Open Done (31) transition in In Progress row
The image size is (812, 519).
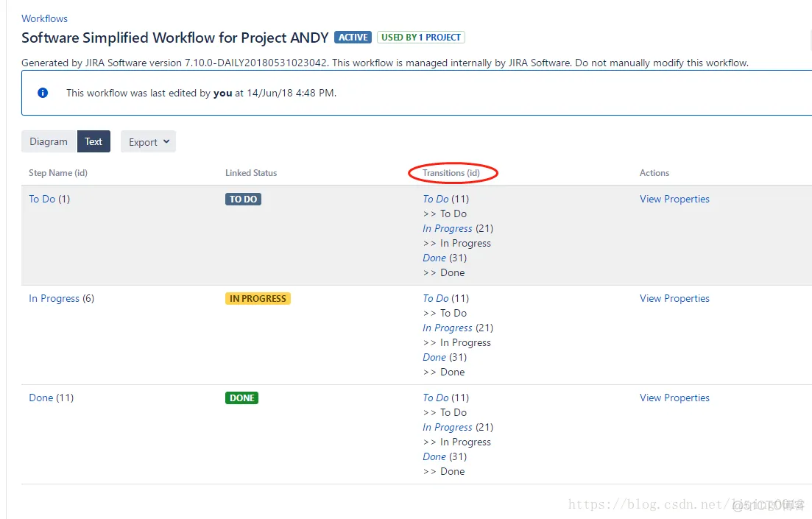click(x=434, y=357)
